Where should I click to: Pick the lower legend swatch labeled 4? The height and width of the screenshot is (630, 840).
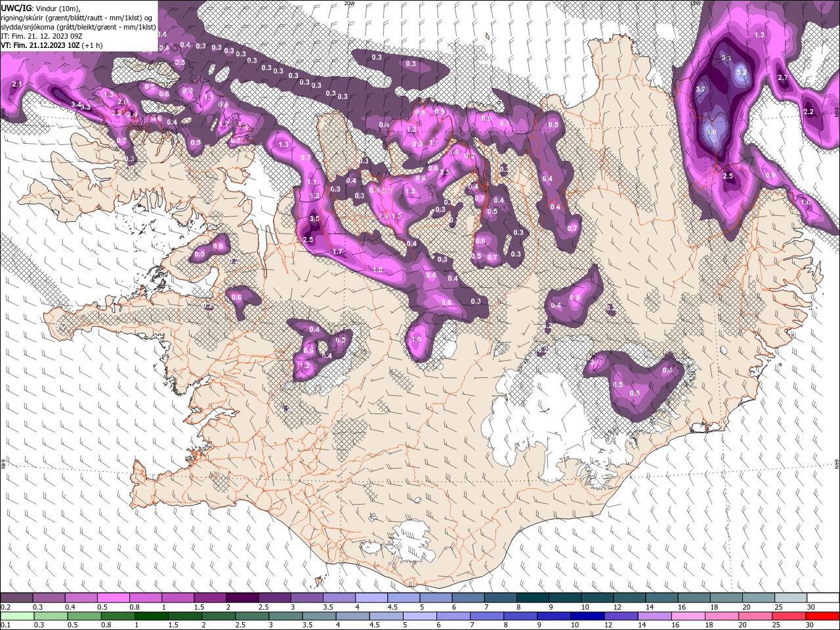click(353, 616)
